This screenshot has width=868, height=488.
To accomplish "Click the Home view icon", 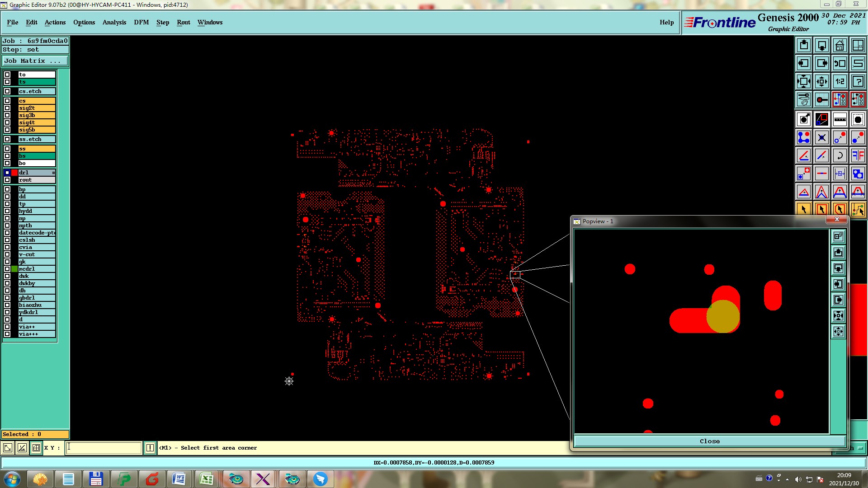I will (840, 45).
